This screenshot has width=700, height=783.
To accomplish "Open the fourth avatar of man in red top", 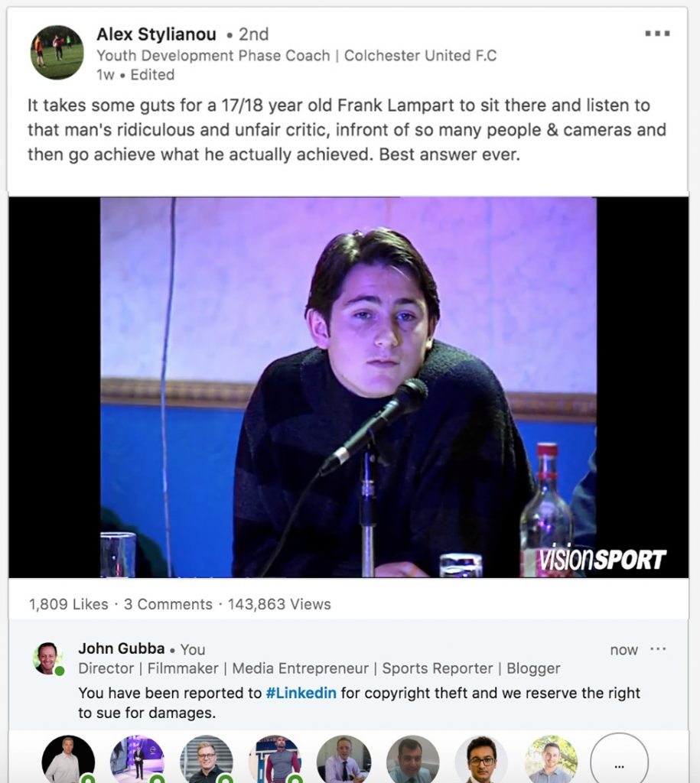I will tap(275, 759).
